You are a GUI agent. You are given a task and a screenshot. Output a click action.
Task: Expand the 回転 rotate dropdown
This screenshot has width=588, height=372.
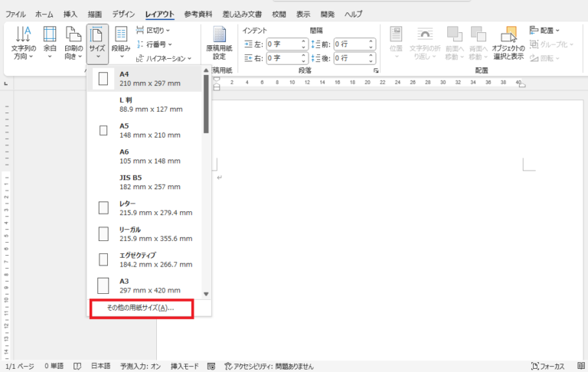pos(544,58)
